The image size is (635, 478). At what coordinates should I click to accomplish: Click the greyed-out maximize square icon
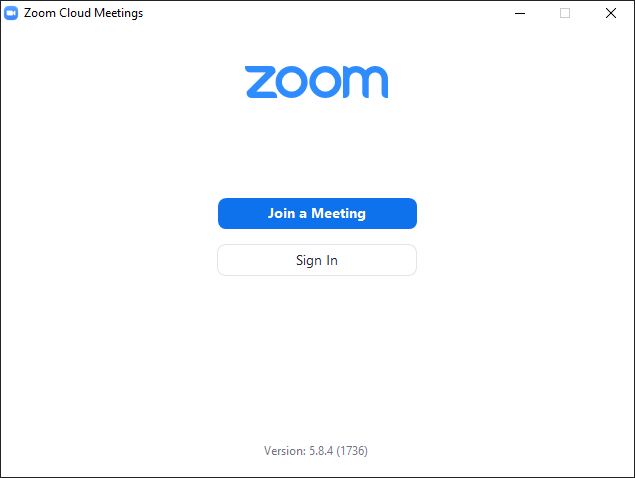565,13
